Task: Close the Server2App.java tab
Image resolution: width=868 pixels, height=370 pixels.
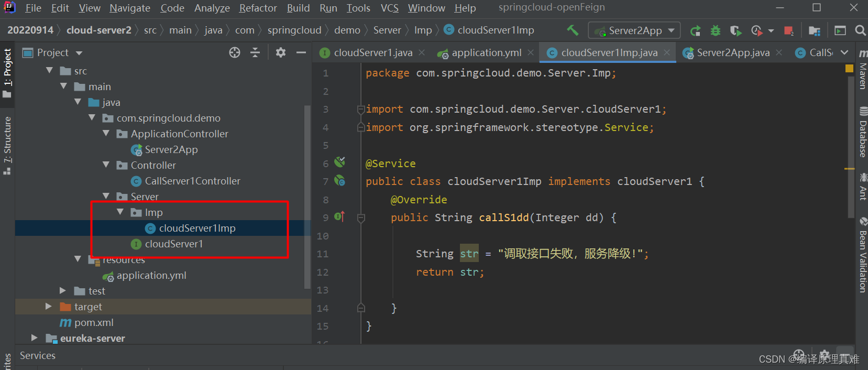Action: (x=779, y=52)
